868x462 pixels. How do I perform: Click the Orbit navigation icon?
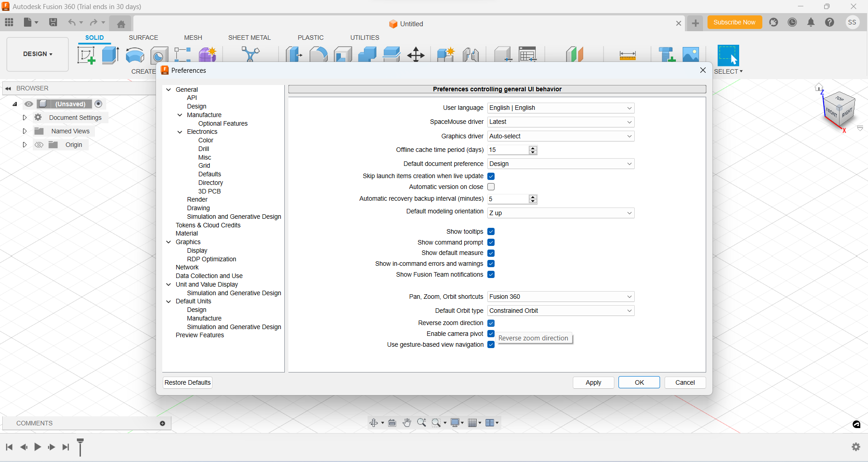click(x=374, y=423)
